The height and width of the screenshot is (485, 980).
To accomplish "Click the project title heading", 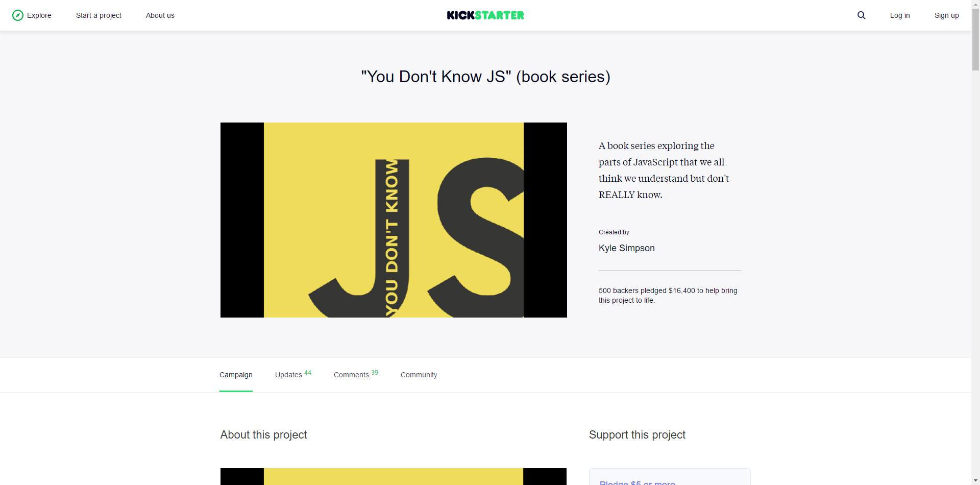I will coord(485,77).
